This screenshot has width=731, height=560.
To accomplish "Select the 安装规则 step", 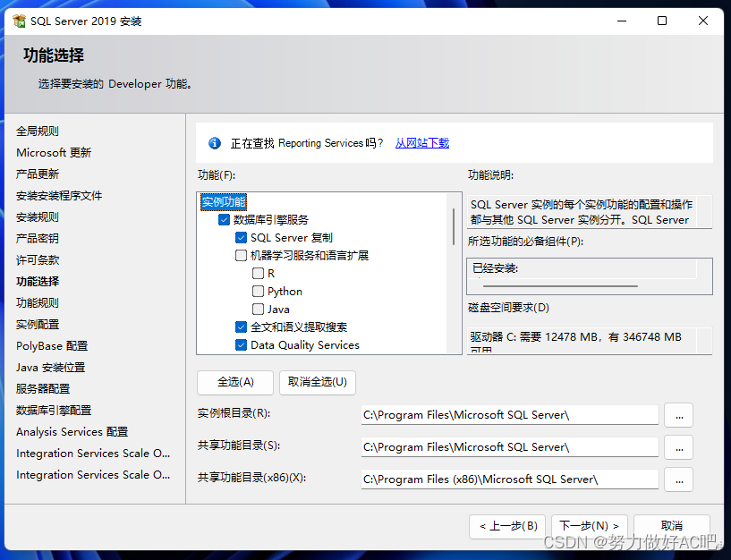I will 38,217.
